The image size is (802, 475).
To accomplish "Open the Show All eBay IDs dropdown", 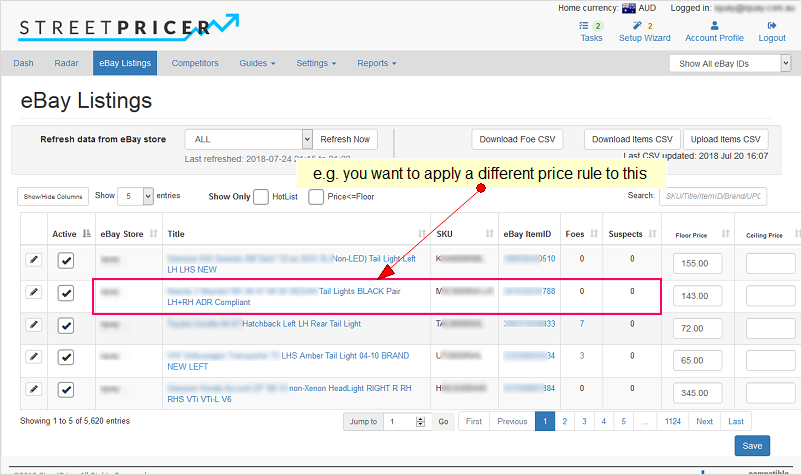I will point(730,64).
